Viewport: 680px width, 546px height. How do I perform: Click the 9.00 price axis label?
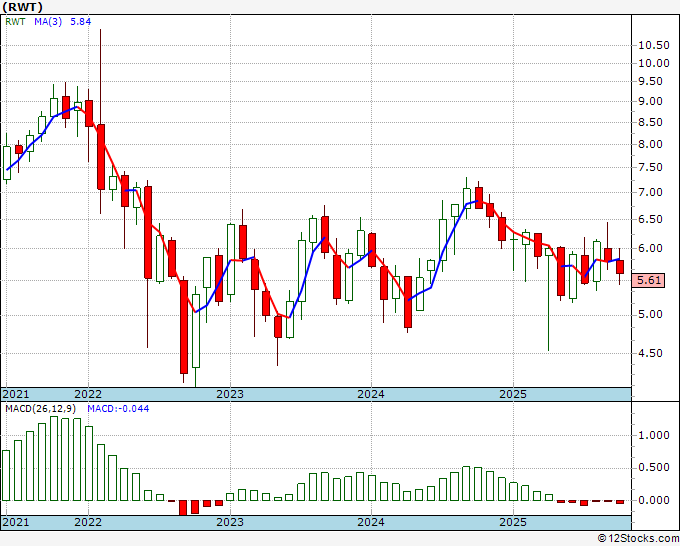(651, 101)
